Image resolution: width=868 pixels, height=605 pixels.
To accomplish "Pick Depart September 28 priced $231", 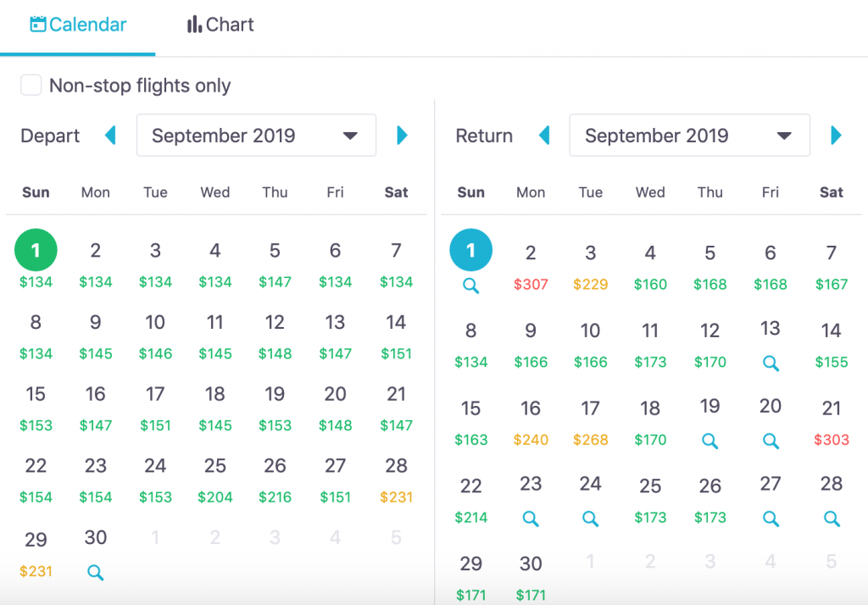I will click(x=396, y=480).
